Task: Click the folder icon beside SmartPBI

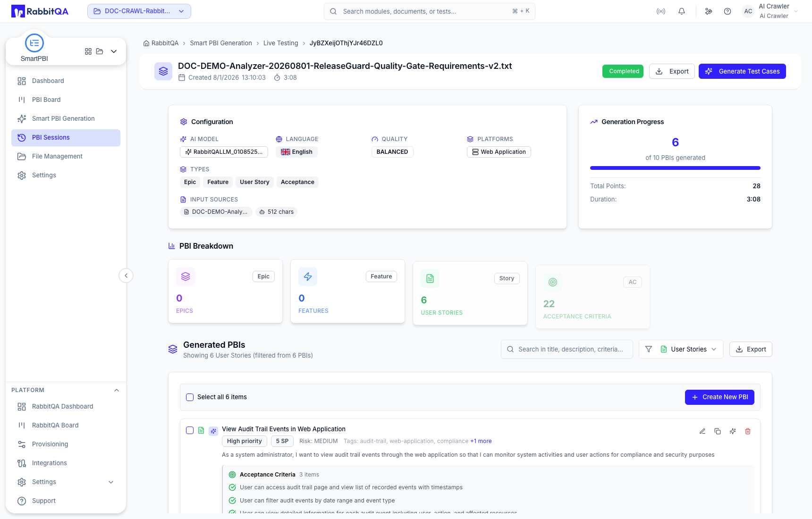Action: click(100, 51)
